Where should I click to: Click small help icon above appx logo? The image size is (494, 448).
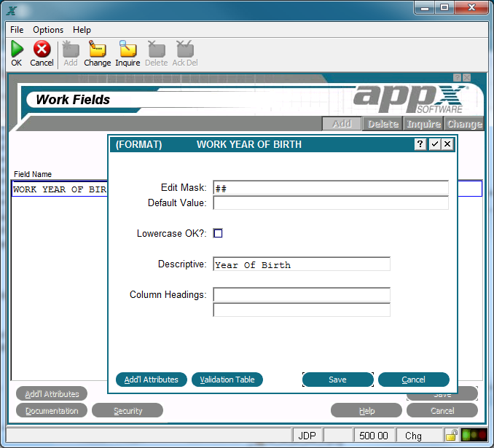(457, 77)
